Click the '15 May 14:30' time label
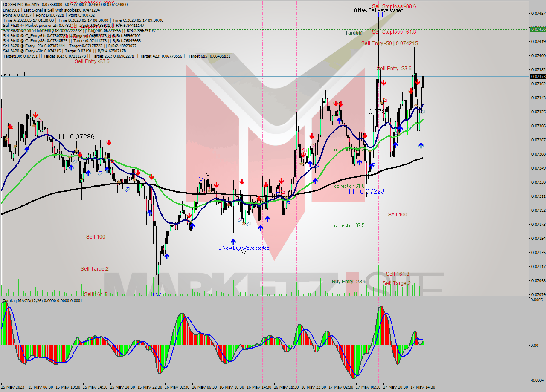 point(95,387)
